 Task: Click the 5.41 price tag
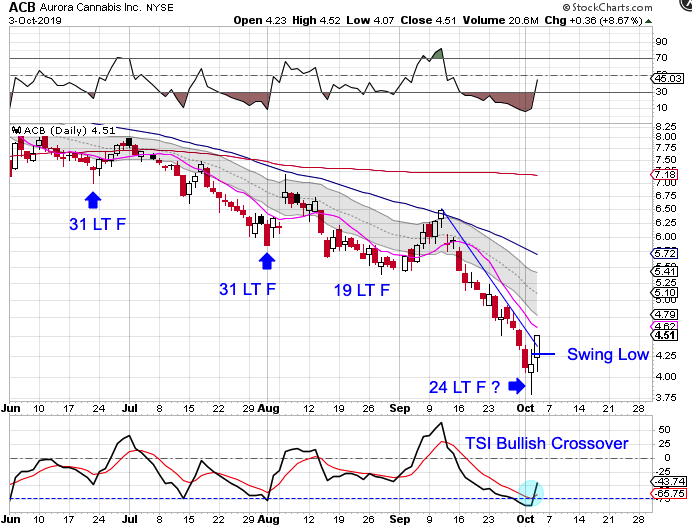coord(665,271)
